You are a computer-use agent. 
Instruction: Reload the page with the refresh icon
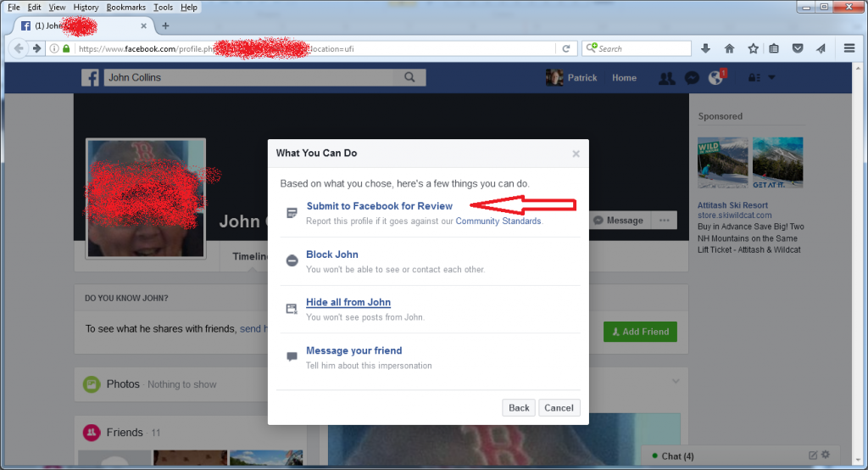coord(565,48)
